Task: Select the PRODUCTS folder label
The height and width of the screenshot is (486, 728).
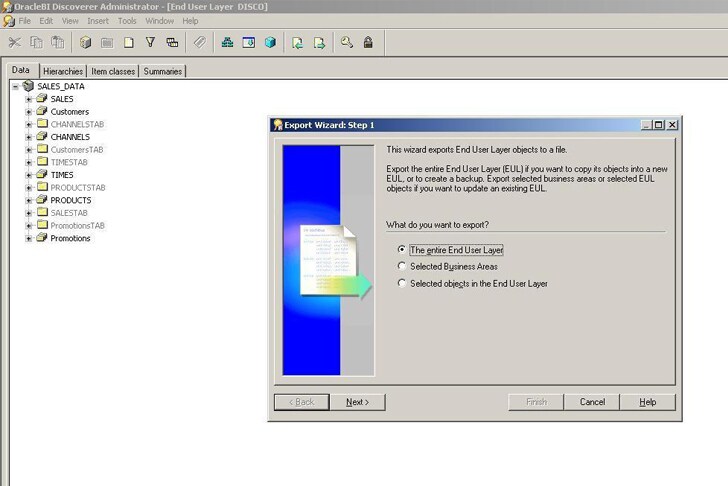Action: tap(71, 201)
